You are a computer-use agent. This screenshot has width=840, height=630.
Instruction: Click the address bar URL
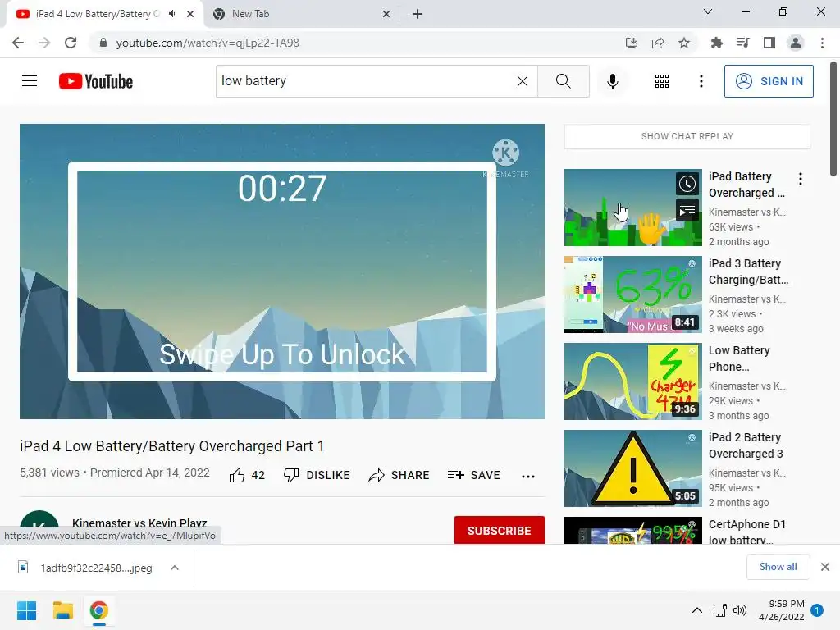pos(208,43)
